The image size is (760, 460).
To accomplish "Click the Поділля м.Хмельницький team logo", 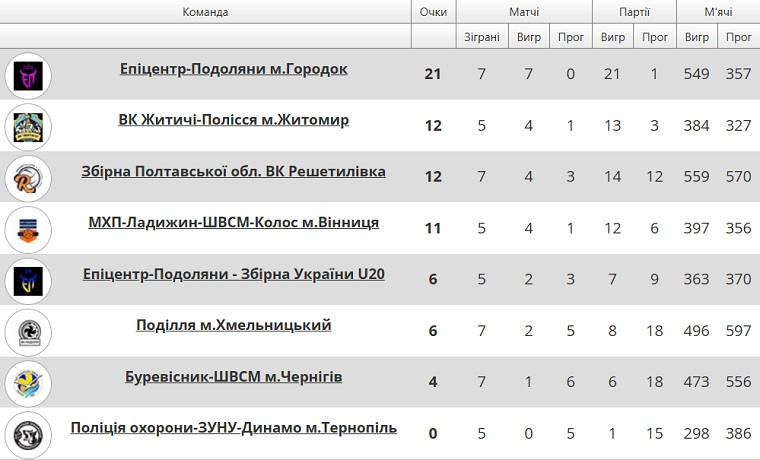I will pos(28,333).
